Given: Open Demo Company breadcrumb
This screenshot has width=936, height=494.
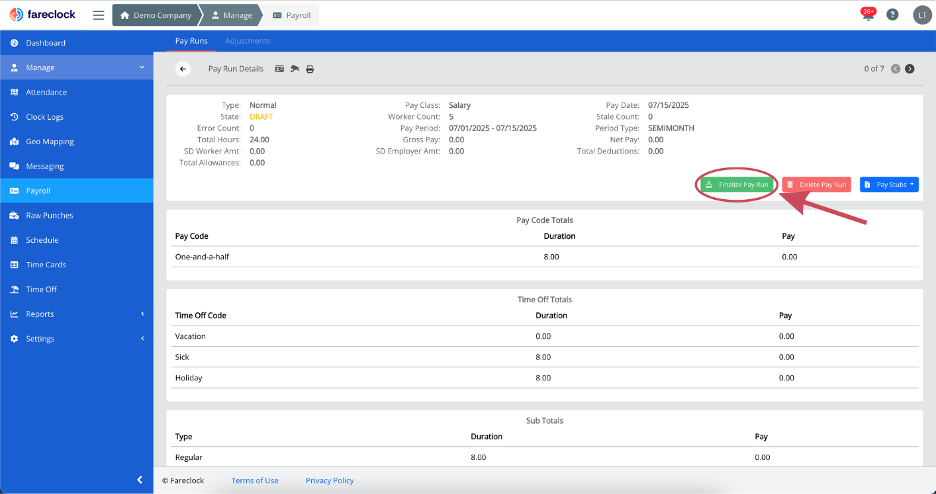Looking at the screenshot, I should [156, 16].
